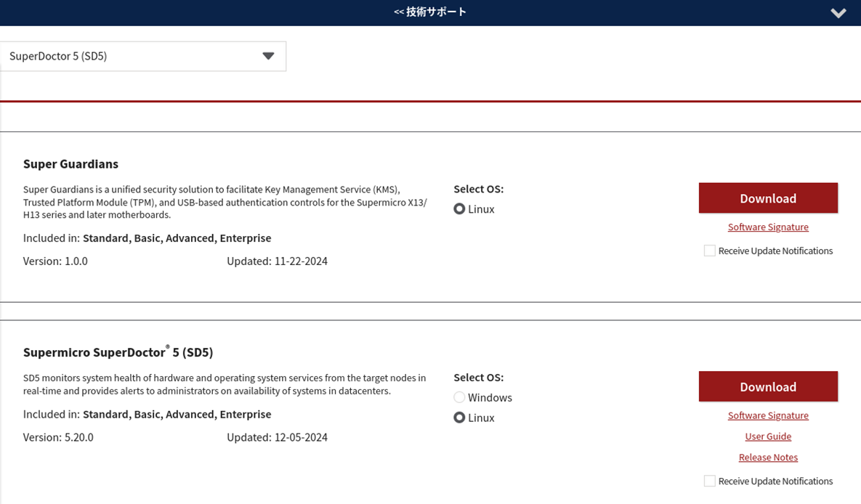Click the Updated: 12-05-2024 text
Viewport: 861px width, 504px height.
pos(278,438)
